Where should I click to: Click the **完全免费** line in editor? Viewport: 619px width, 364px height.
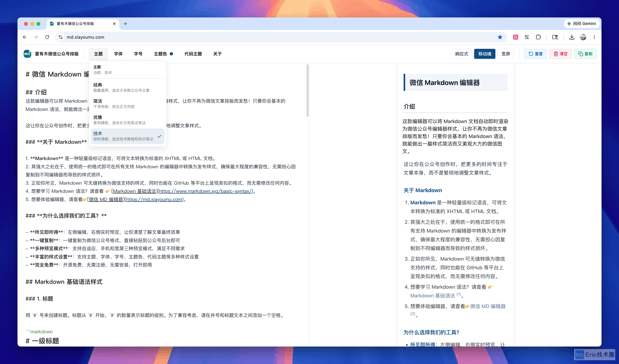click(89, 265)
